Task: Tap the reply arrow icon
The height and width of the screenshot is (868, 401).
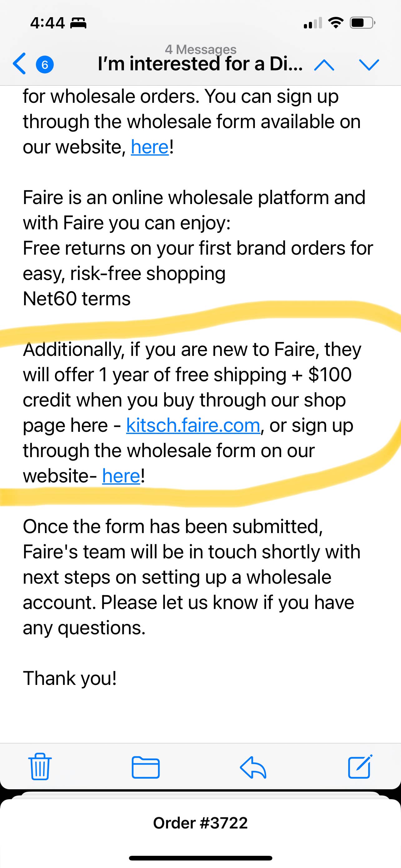Action: (x=253, y=767)
